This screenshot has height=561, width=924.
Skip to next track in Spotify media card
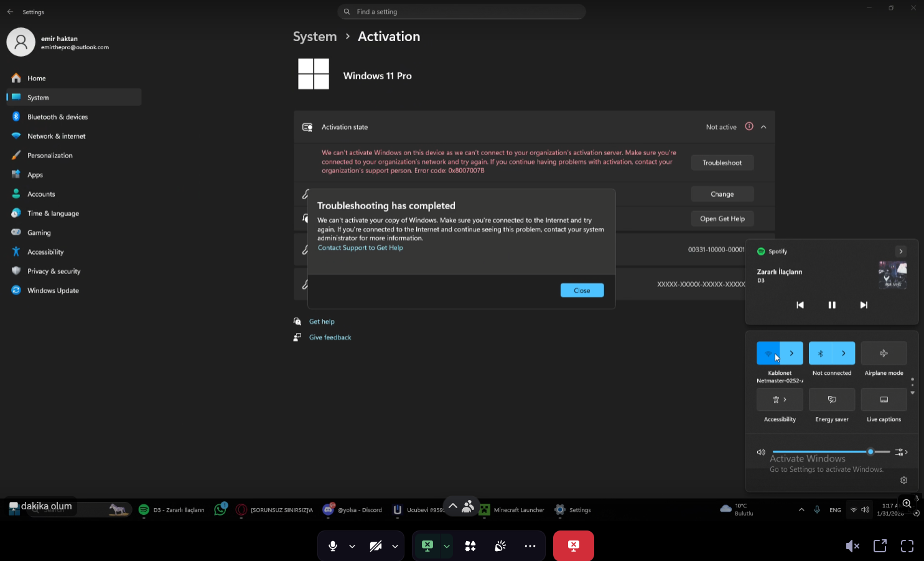864,305
